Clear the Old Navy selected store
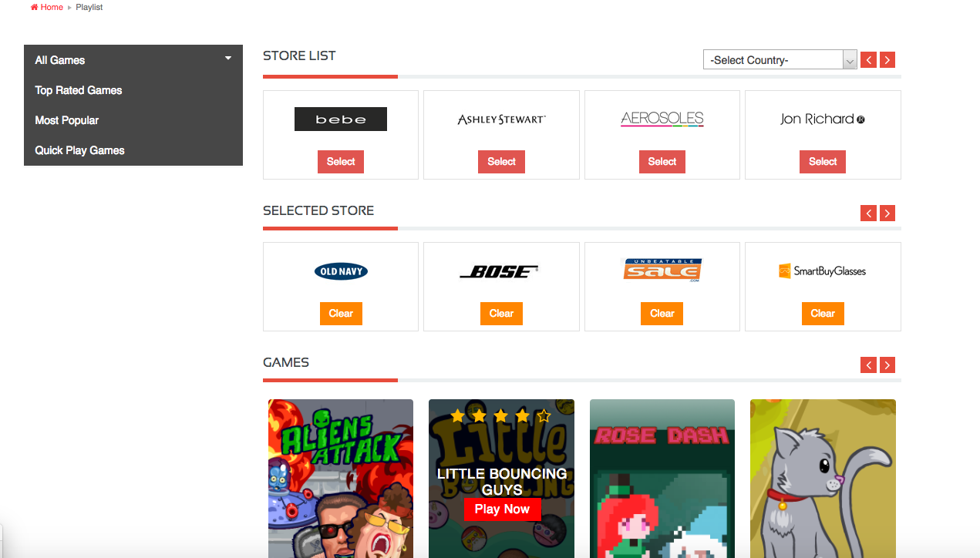980x558 pixels. (x=341, y=314)
